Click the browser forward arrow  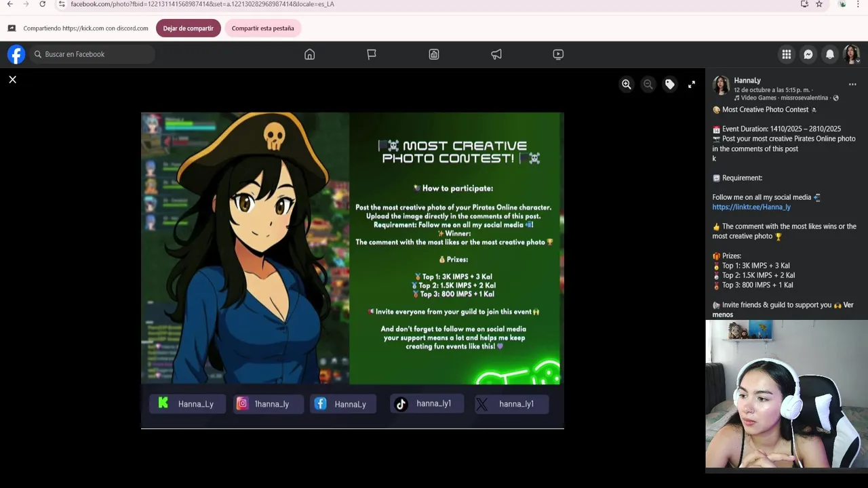[x=26, y=4]
